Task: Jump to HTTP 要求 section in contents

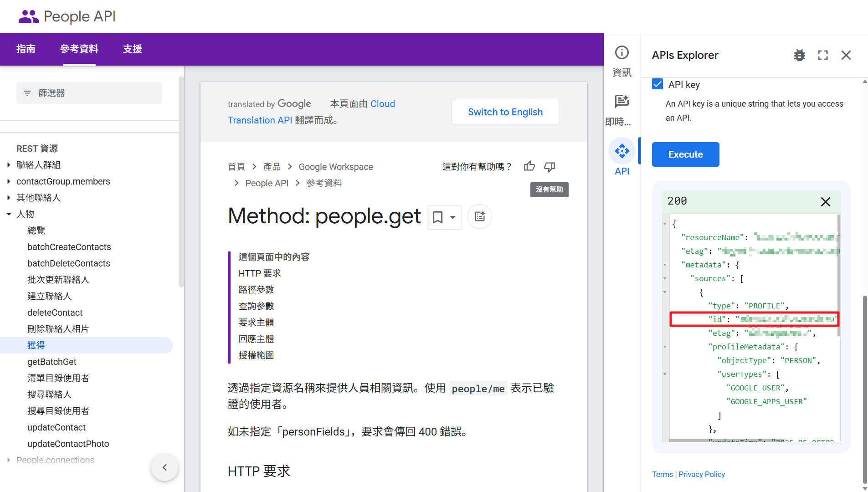Action: [260, 273]
